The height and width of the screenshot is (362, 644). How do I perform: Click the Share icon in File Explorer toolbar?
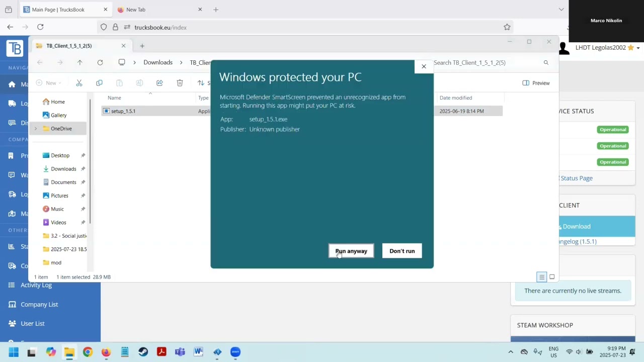click(159, 83)
